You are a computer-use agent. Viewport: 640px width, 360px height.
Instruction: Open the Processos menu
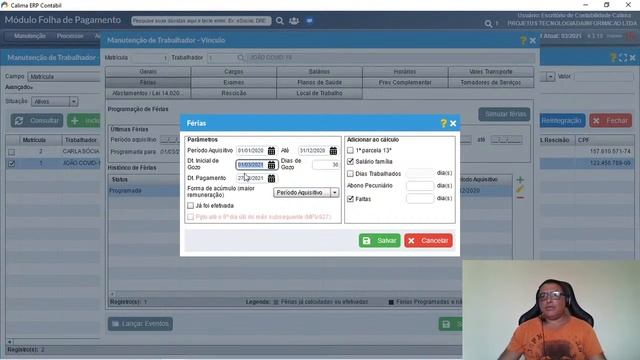(x=70, y=36)
